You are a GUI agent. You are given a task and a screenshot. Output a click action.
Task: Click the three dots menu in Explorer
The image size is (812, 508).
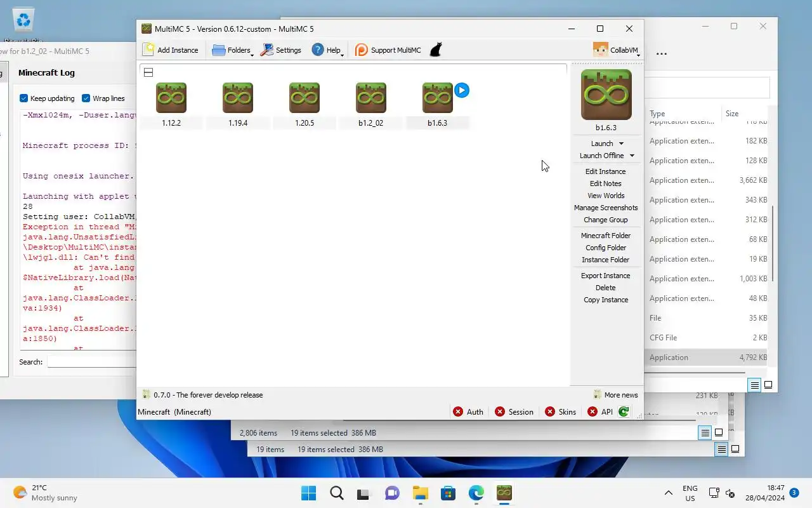click(x=662, y=53)
